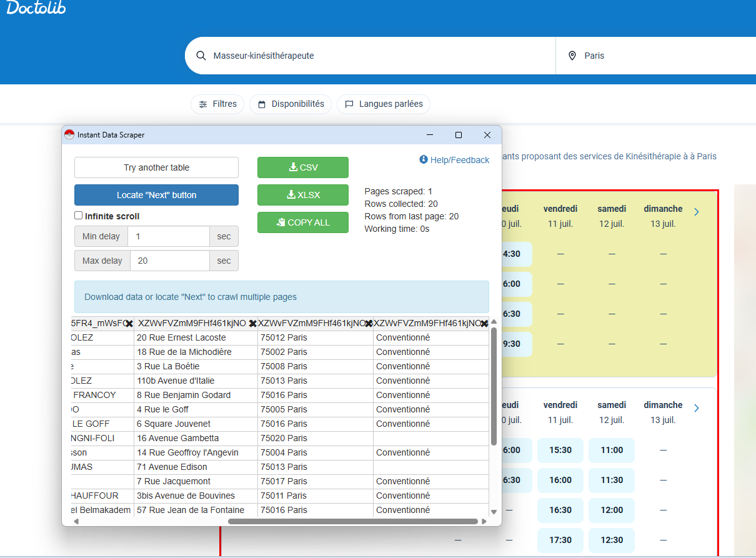The height and width of the screenshot is (558, 756).
Task: Click the search magnifier icon in the search bar
Action: pos(201,55)
